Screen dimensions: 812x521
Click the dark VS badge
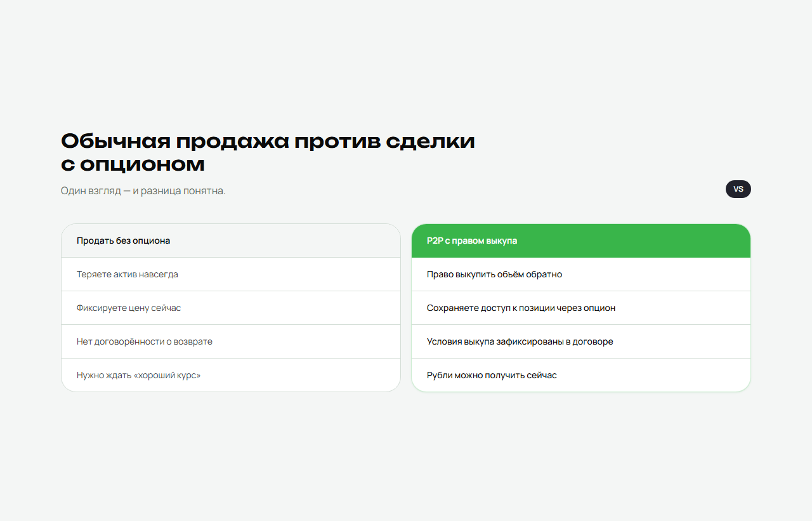tap(738, 189)
